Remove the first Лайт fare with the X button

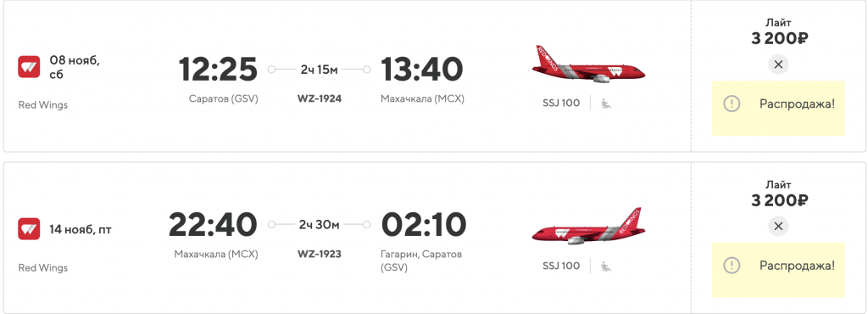[778, 64]
